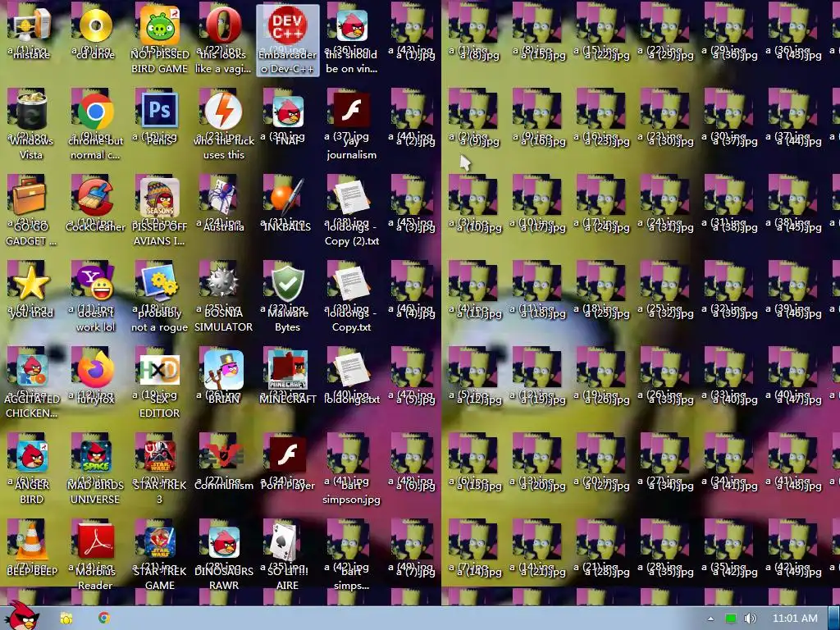Launch 'BOSNIA SIMULATOR' minesweeper icon
840x630 pixels.
point(223,283)
